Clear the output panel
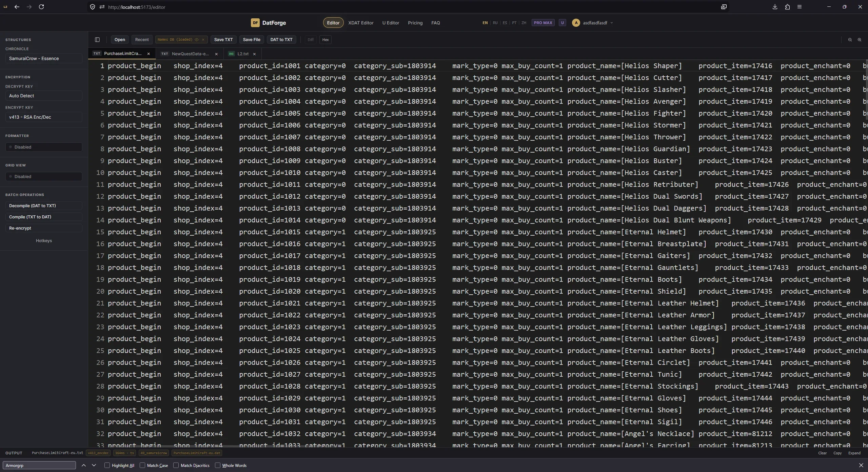Image resolution: width=868 pixels, height=472 pixels. pos(822,453)
